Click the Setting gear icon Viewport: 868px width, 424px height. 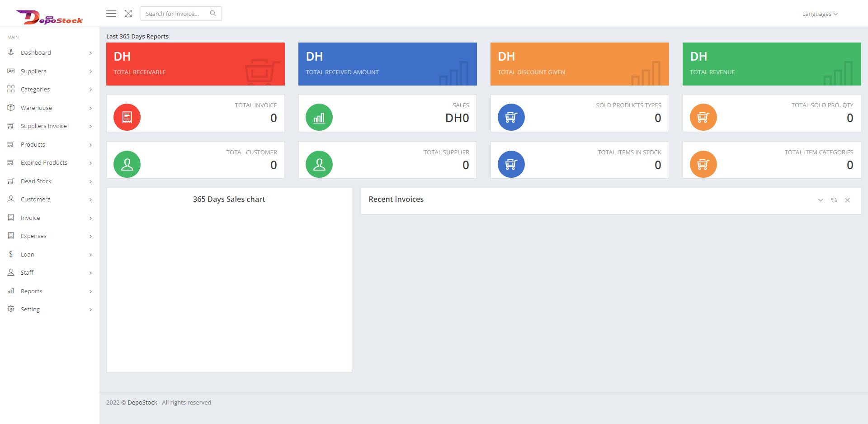(11, 309)
